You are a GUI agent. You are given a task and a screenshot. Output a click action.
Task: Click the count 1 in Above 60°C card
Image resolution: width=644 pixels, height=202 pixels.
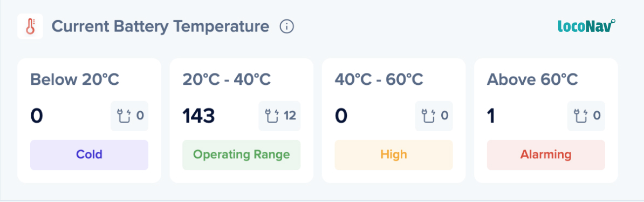coord(491,117)
